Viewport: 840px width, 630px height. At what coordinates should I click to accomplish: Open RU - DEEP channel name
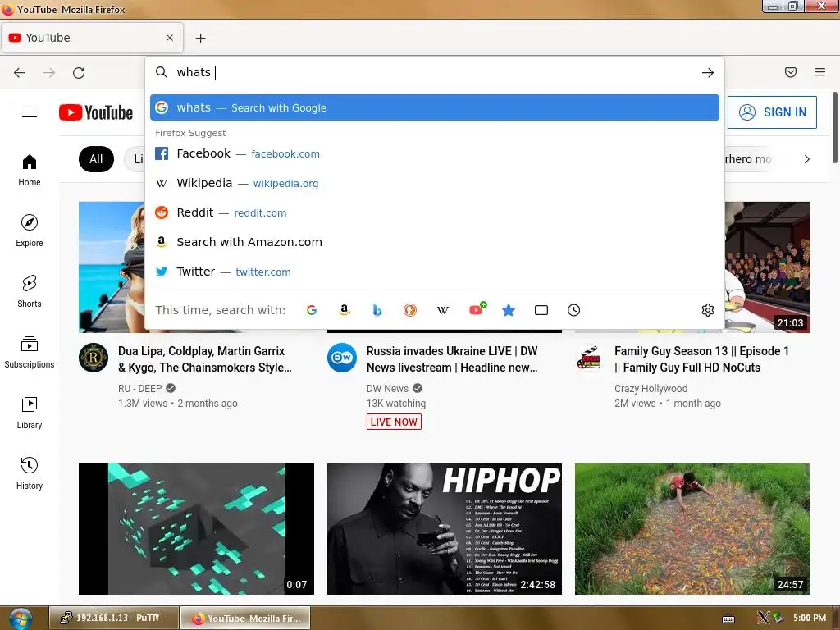(x=139, y=388)
